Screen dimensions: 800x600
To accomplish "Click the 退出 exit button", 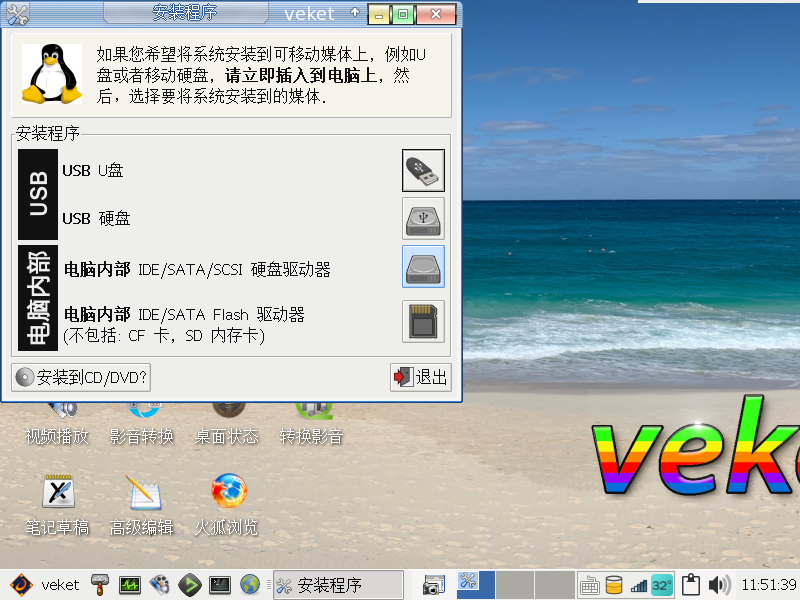I will click(421, 378).
